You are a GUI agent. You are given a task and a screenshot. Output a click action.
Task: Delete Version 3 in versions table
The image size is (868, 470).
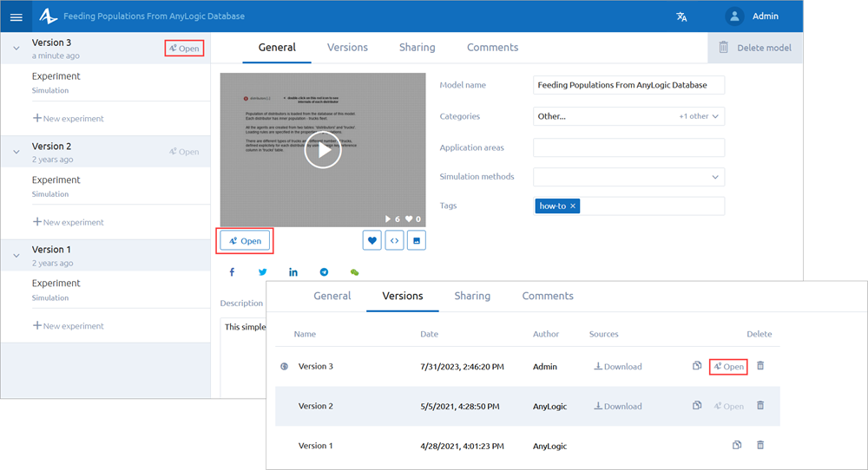[760, 365]
